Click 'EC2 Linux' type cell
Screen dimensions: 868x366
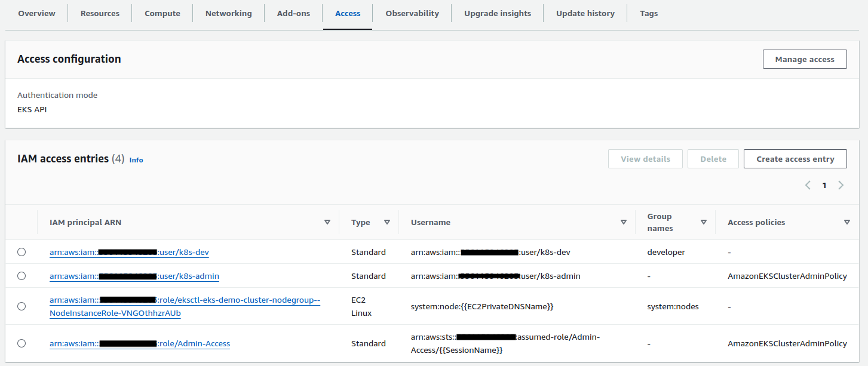(361, 306)
